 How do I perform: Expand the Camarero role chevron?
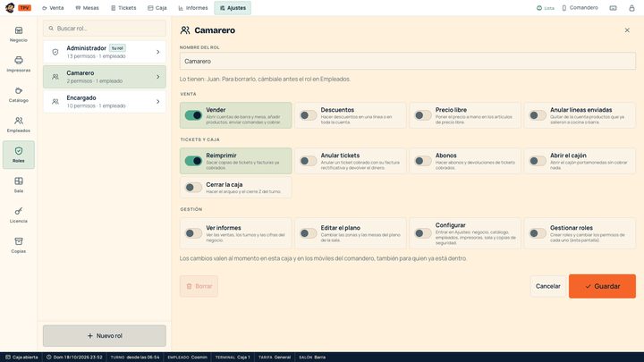(x=158, y=77)
